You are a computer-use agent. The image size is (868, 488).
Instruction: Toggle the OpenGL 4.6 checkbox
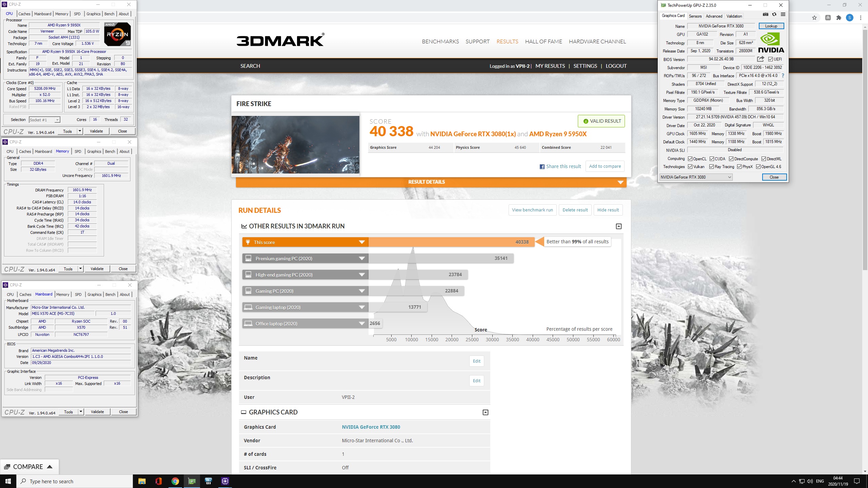[x=758, y=167]
